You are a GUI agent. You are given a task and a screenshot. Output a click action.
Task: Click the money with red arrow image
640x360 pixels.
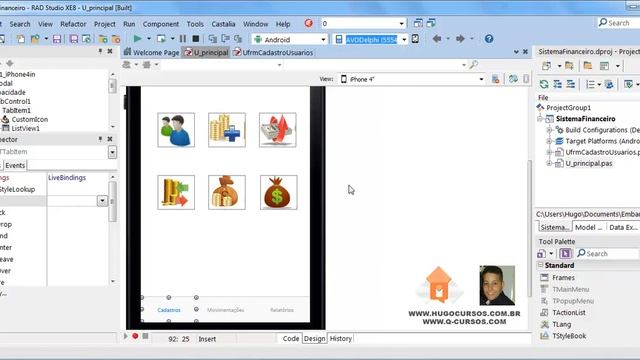tap(278, 130)
